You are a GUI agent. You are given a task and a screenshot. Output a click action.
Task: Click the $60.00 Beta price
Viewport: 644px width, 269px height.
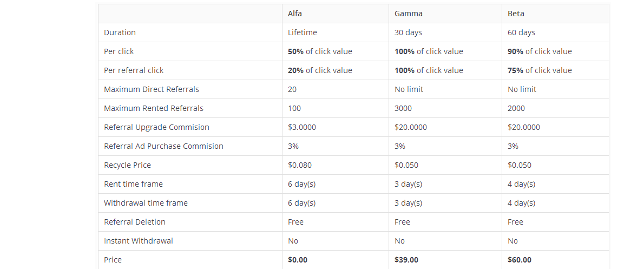click(x=520, y=260)
